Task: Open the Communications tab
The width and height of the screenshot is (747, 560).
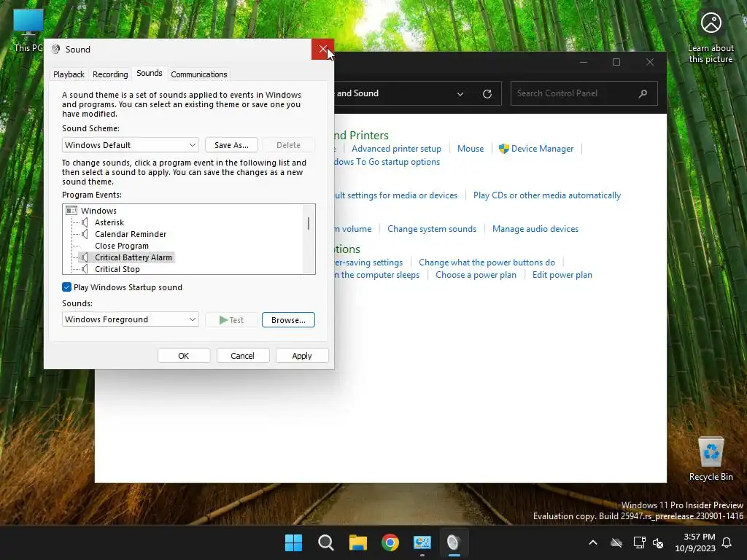Action: [198, 74]
